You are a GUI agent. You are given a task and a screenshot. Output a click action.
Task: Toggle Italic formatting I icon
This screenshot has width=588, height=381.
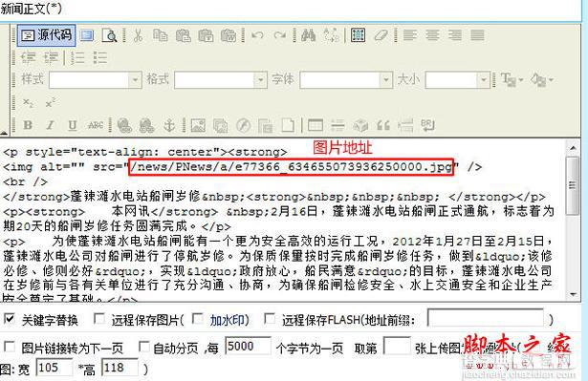coord(51,125)
